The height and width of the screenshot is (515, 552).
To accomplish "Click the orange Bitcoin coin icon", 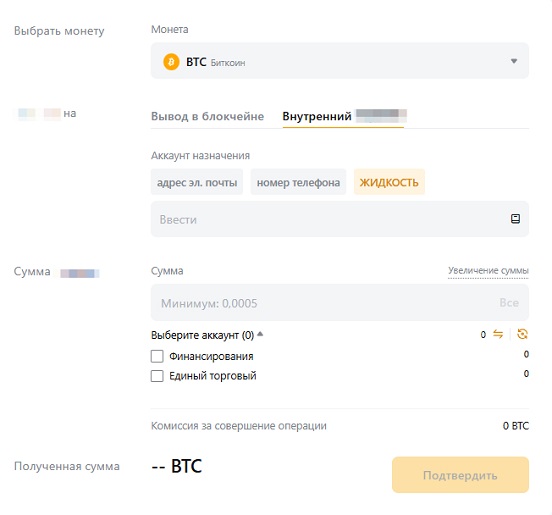I will pos(171,62).
